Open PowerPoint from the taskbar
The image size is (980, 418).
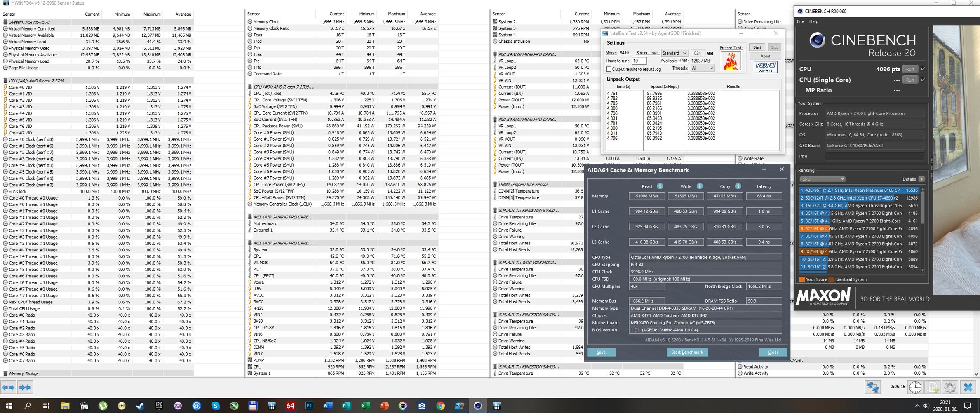pyautogui.click(x=384, y=406)
